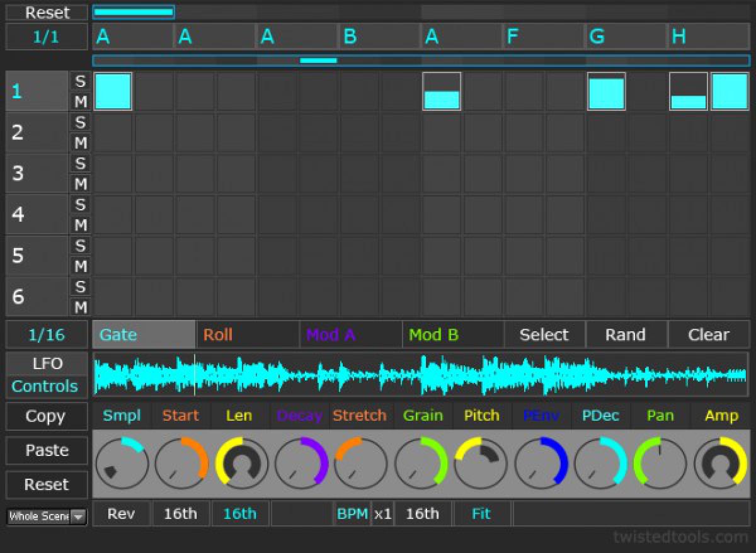Screen dimensions: 756x553
Task: Toggle the Rev reverse button
Action: click(122, 513)
